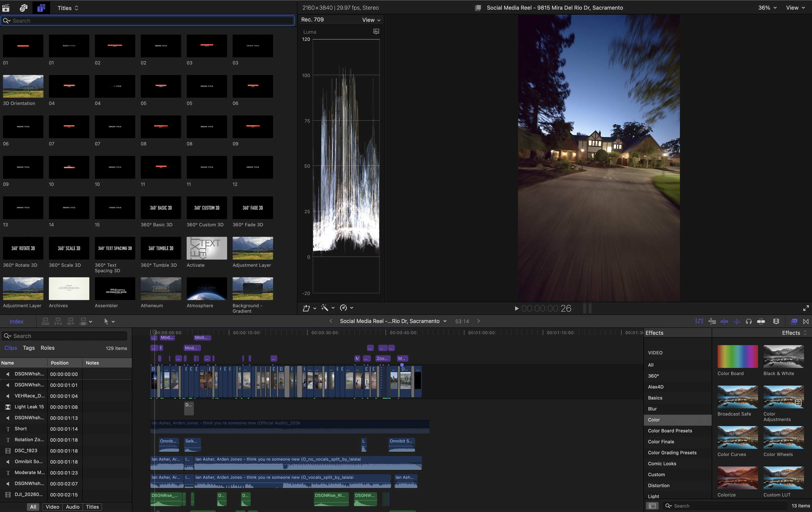The width and height of the screenshot is (812, 512).
Task: Toggle skimming in the timeline
Action: [724, 321]
